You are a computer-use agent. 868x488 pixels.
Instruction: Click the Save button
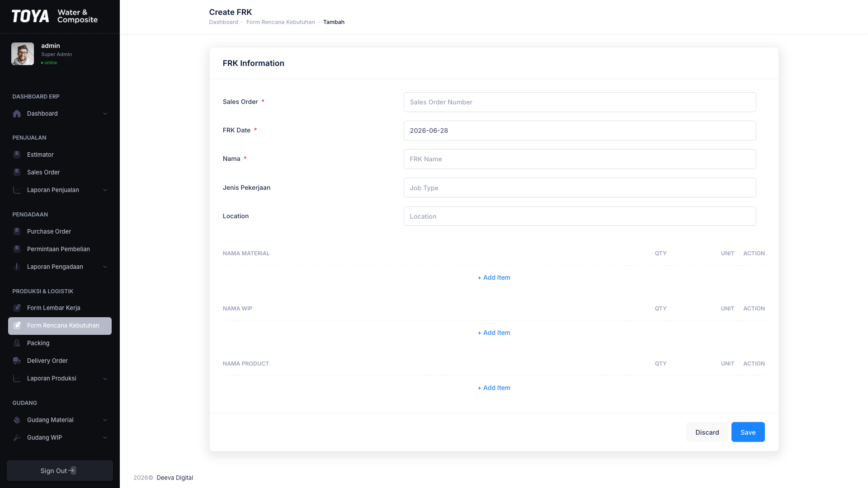click(748, 432)
